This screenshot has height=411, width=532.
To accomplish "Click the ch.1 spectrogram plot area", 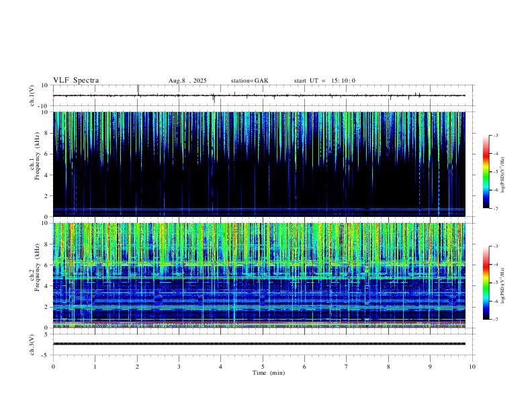I will coord(259,164).
